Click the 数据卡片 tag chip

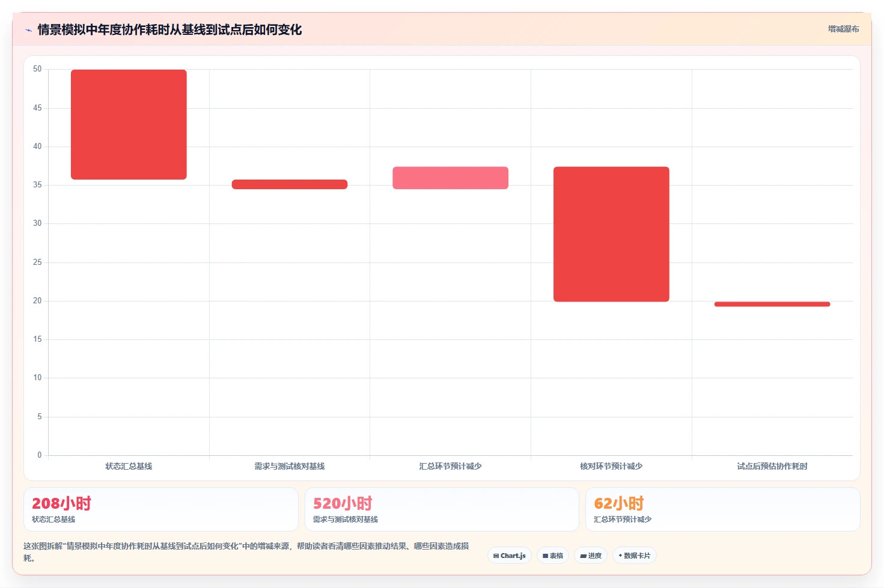pos(635,556)
